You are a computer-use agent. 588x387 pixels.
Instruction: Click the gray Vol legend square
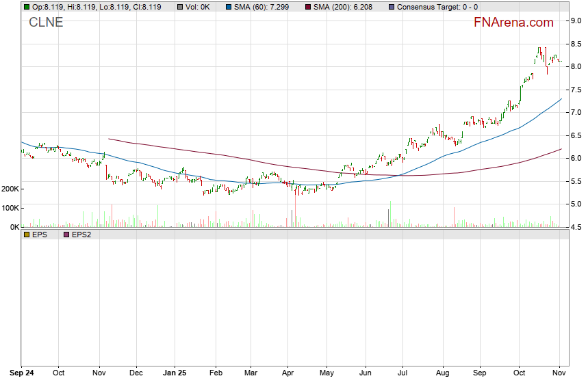(179, 7)
